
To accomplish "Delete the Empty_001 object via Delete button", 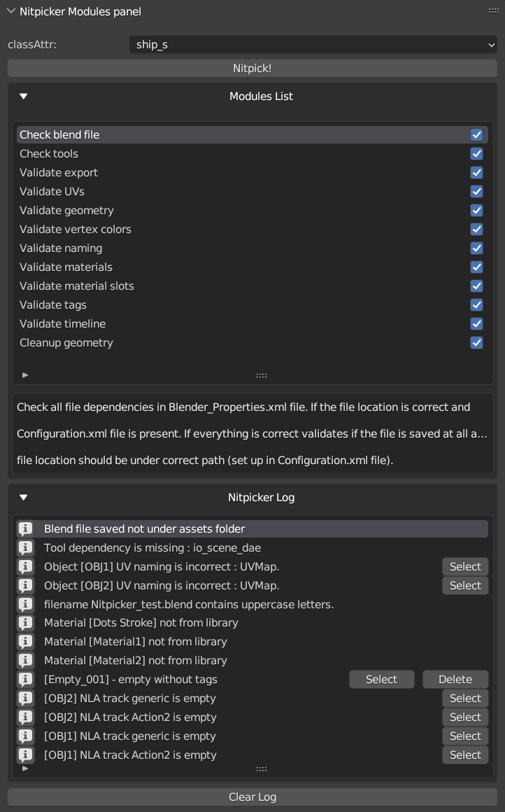I will click(x=455, y=680).
